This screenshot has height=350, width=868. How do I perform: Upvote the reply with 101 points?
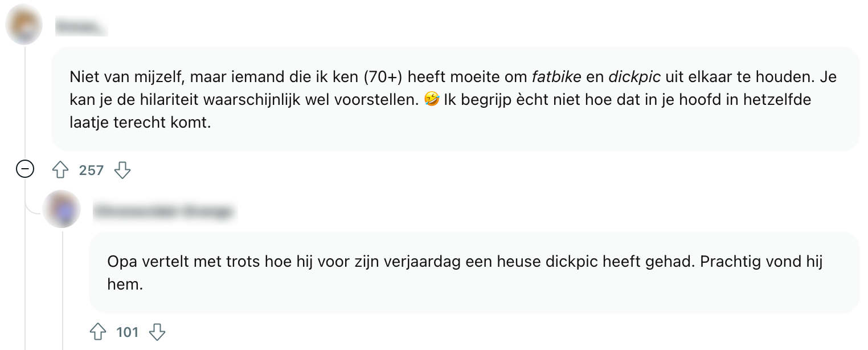pos(98,332)
